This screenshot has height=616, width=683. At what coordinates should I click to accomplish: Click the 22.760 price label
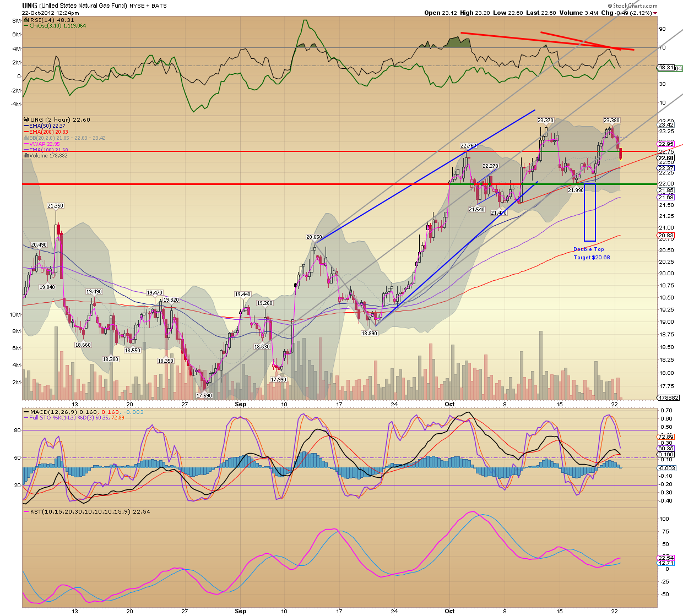click(x=468, y=146)
